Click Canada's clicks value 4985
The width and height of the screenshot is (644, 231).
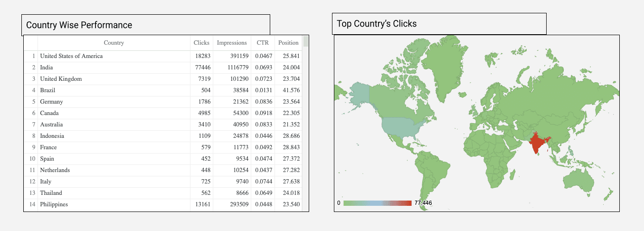tap(204, 113)
